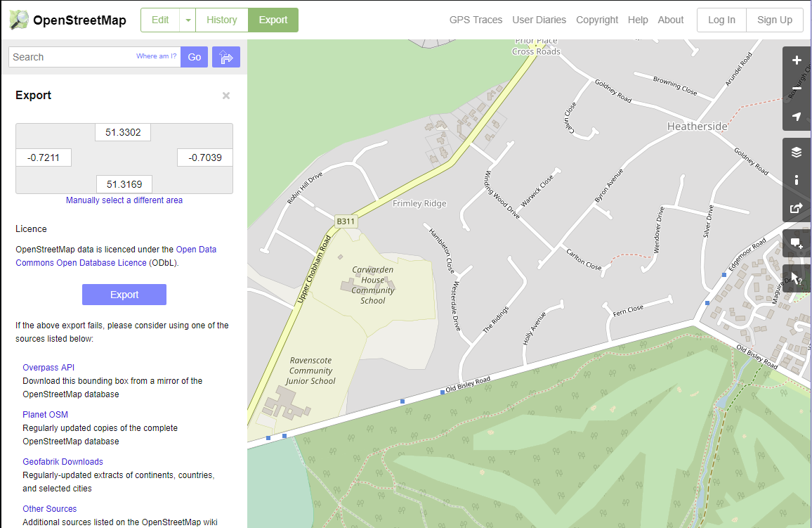Click the Go search button

point(194,57)
